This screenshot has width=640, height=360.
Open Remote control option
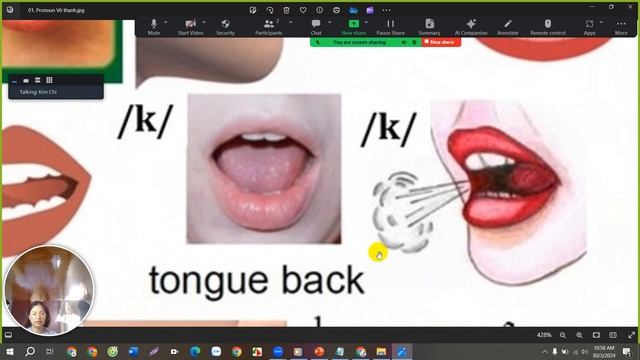click(548, 27)
